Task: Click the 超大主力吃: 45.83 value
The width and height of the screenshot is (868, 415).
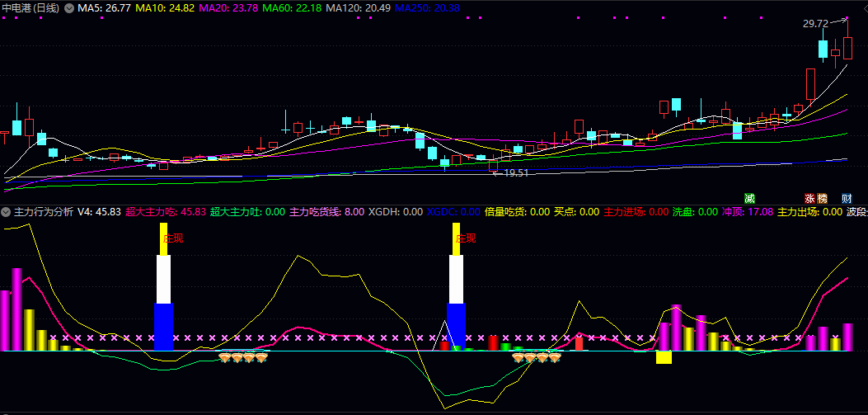Action: [x=166, y=212]
